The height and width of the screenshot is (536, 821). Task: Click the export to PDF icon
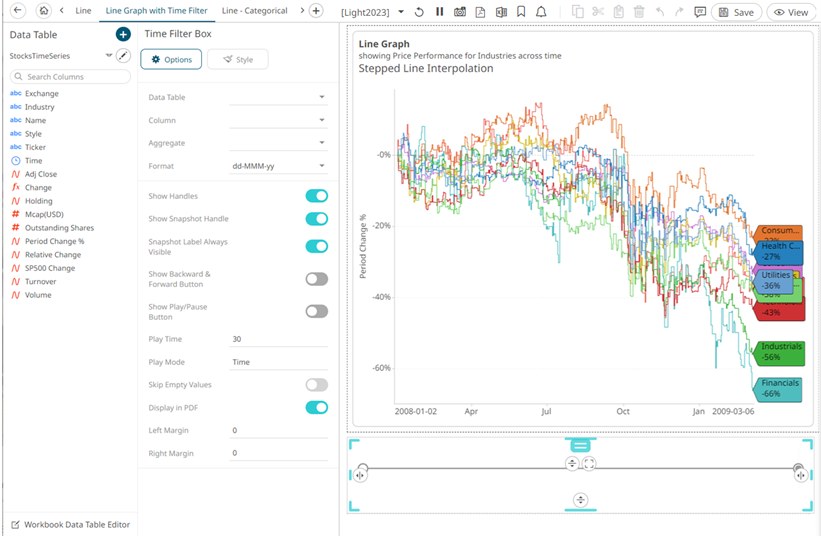click(x=480, y=12)
